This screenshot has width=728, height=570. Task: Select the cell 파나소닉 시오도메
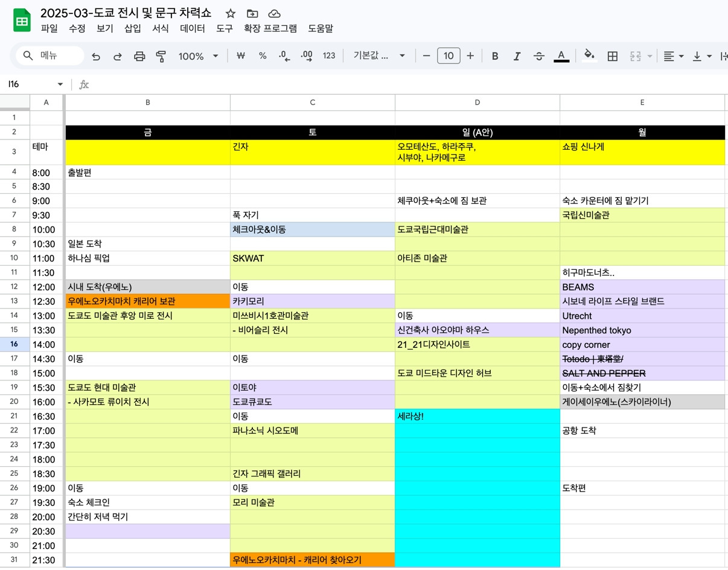tap(313, 431)
